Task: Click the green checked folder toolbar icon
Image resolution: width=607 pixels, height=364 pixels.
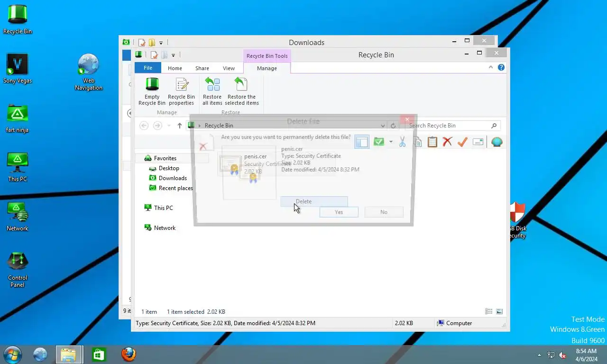Action: (378, 142)
